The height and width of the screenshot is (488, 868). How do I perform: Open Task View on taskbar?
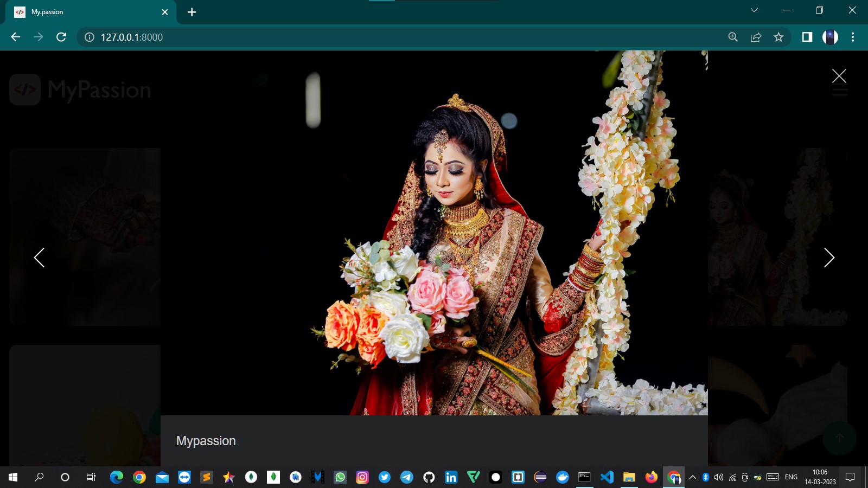tap(91, 477)
